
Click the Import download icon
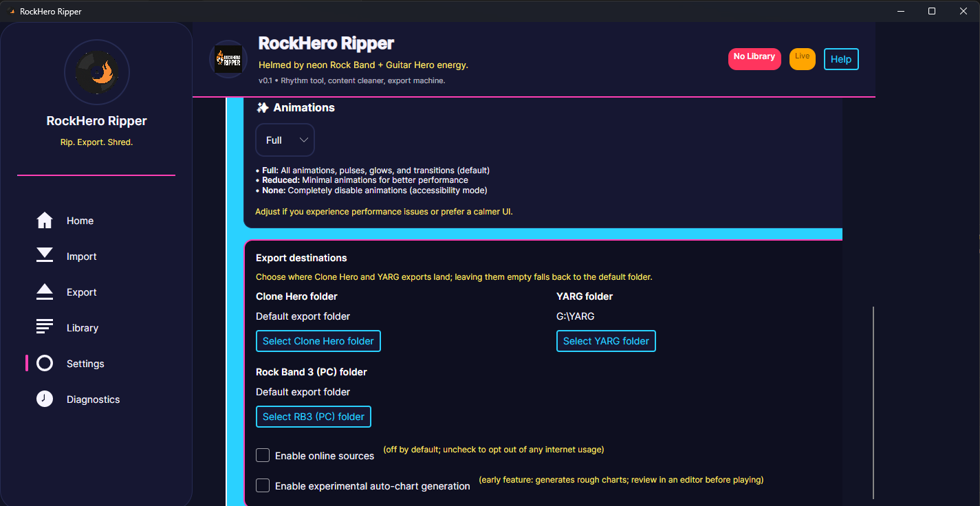pos(44,255)
